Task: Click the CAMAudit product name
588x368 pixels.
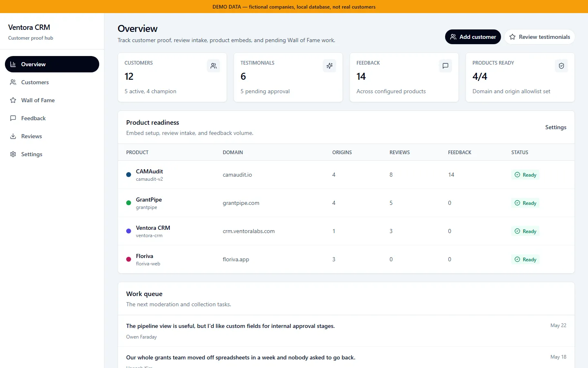Action: coord(149,171)
